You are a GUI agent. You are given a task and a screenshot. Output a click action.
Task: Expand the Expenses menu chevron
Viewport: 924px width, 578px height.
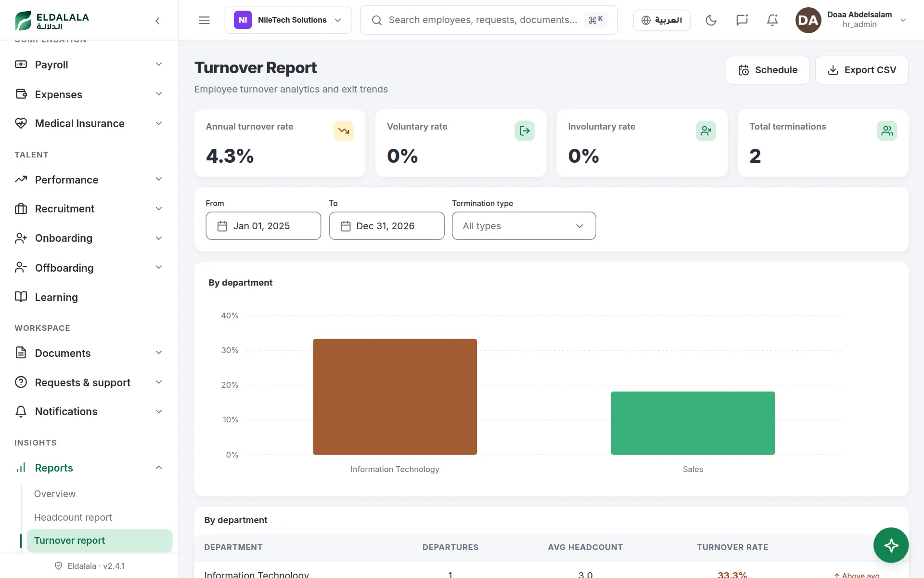tap(159, 94)
